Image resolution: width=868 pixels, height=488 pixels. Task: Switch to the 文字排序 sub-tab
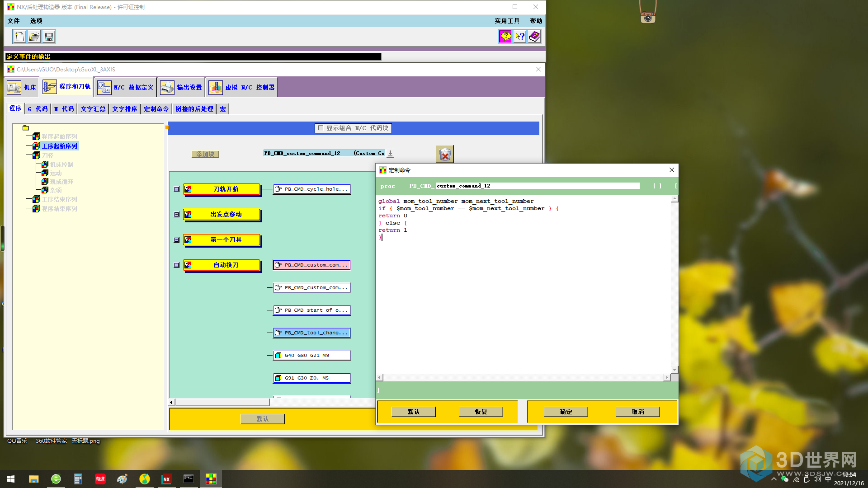click(x=125, y=109)
